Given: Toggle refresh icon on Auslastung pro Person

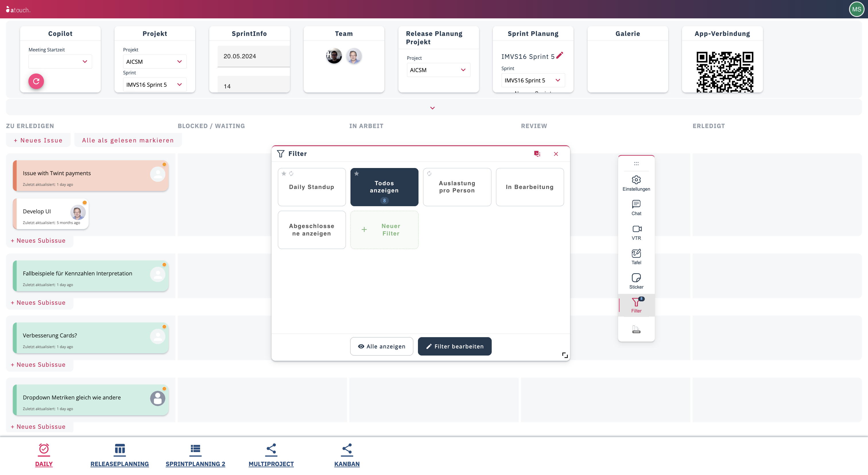Looking at the screenshot, I should 429,174.
